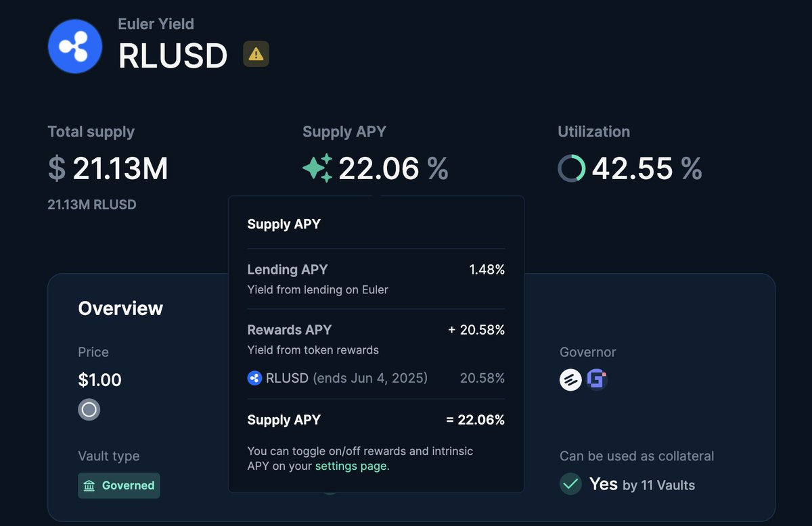The height and width of the screenshot is (526, 812).
Task: Click 'Can be used as collateral' label
Action: (x=637, y=456)
